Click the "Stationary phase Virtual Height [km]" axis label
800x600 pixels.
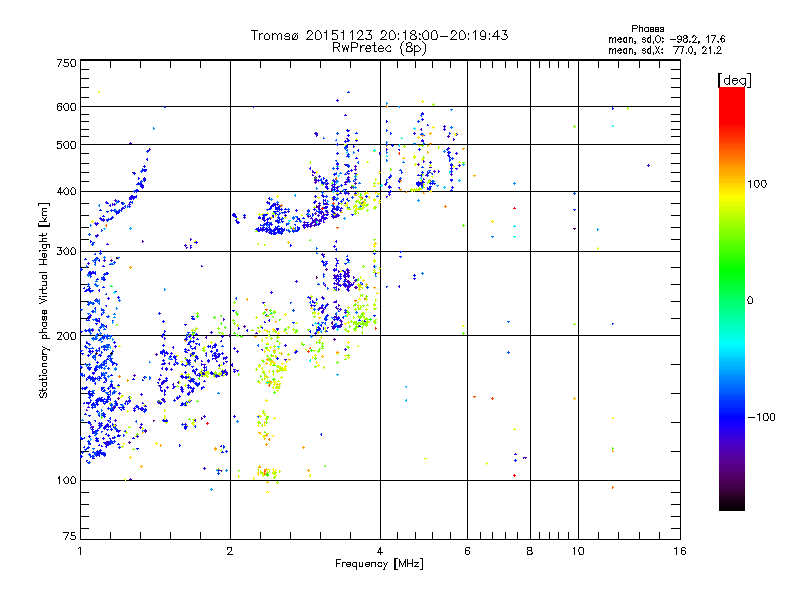[44, 301]
